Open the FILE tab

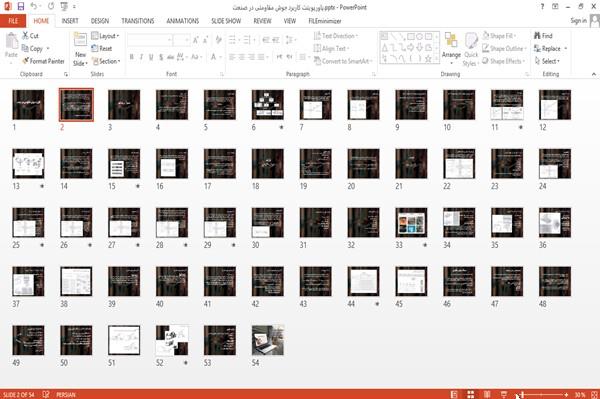point(13,21)
